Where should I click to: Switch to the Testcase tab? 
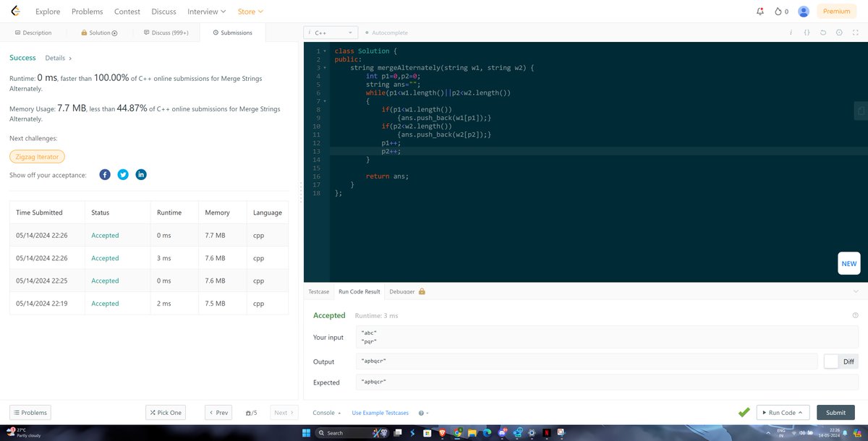point(319,291)
